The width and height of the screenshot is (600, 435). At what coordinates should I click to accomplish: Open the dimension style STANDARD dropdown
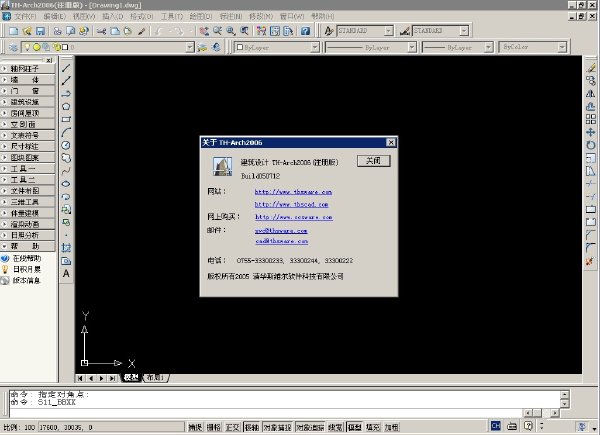tap(464, 31)
